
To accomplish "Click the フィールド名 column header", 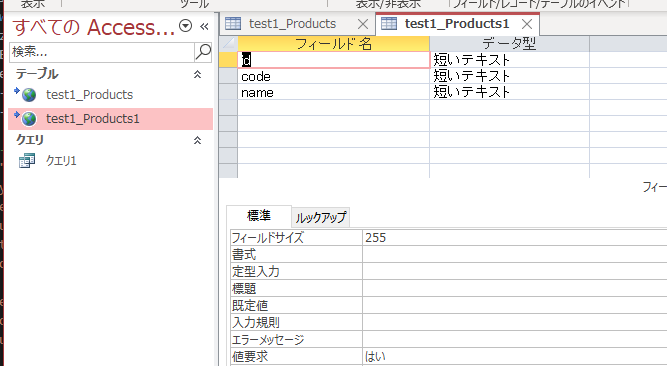I will click(334, 44).
